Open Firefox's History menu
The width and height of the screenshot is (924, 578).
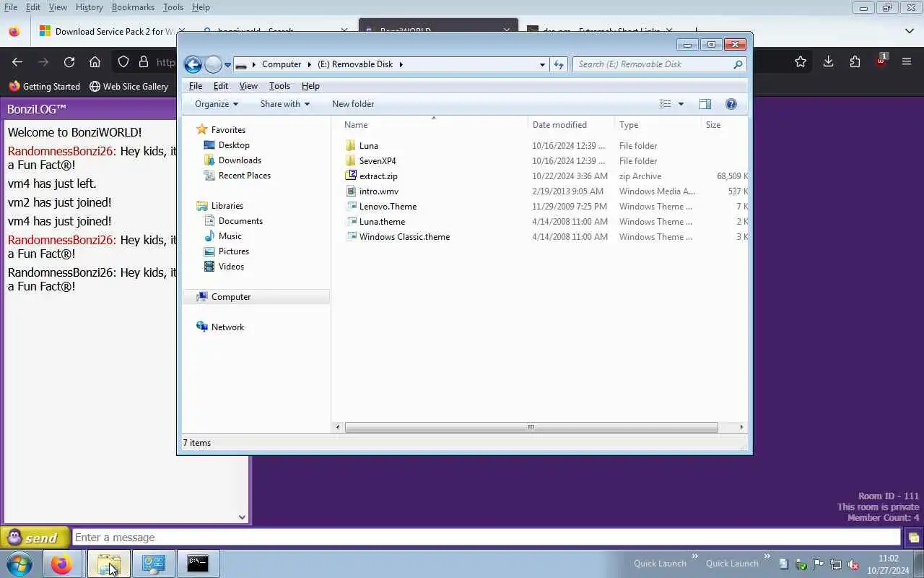pos(89,7)
